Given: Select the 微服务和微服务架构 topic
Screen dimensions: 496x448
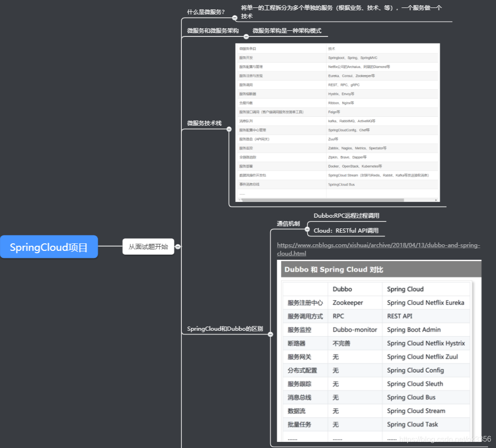Looking at the screenshot, I should (x=213, y=31).
